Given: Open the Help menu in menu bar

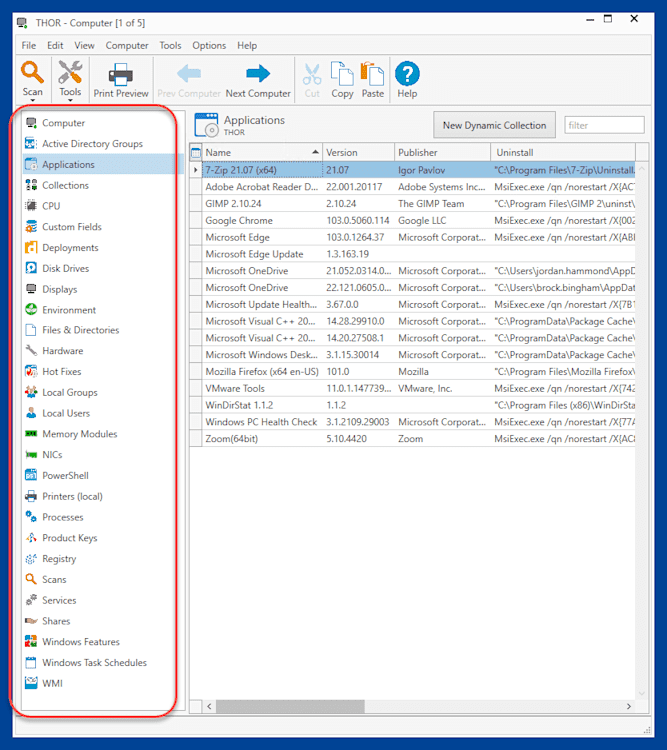Looking at the screenshot, I should point(247,45).
